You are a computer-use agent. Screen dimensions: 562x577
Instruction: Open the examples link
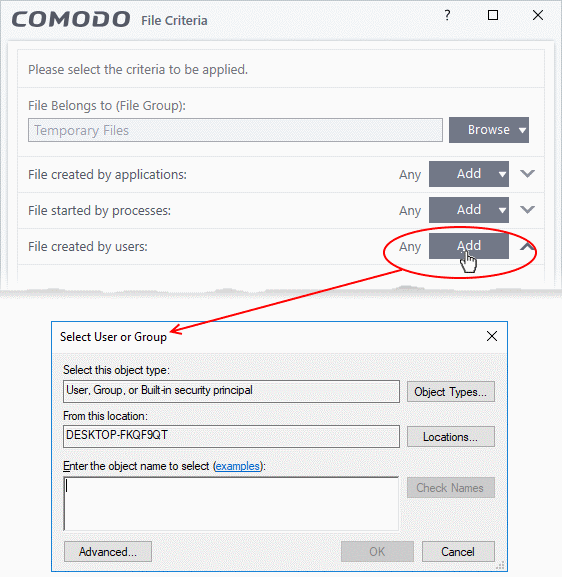point(238,466)
